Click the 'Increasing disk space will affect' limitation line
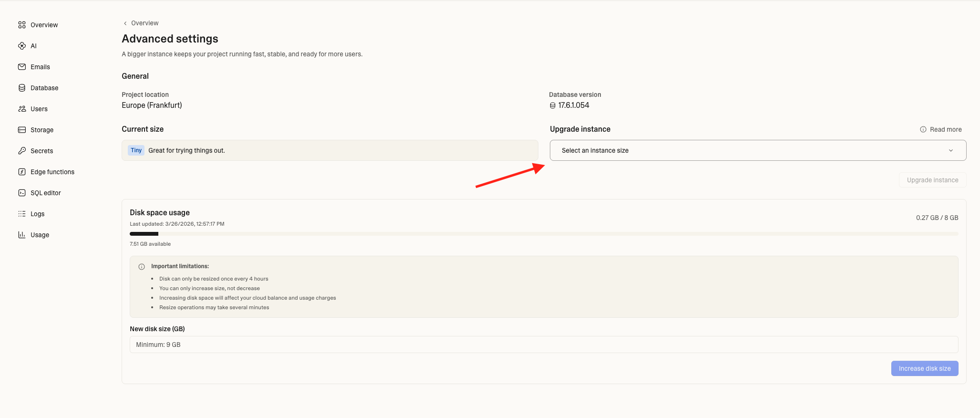This screenshot has height=418, width=980. 248,298
